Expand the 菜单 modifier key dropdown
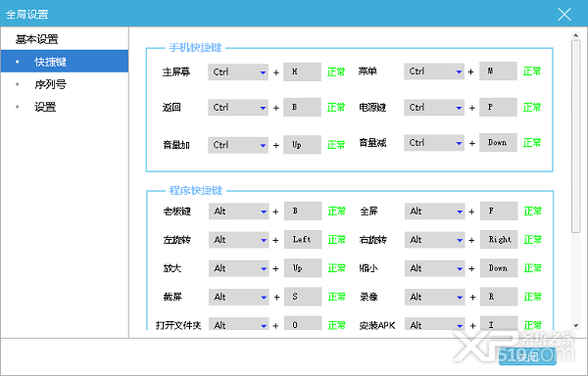 pos(434,71)
